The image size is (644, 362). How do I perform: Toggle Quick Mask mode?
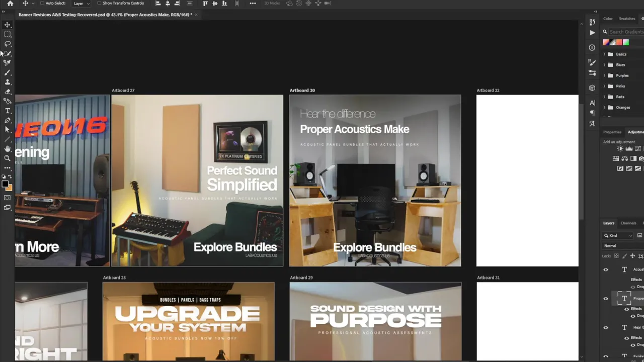point(8,198)
